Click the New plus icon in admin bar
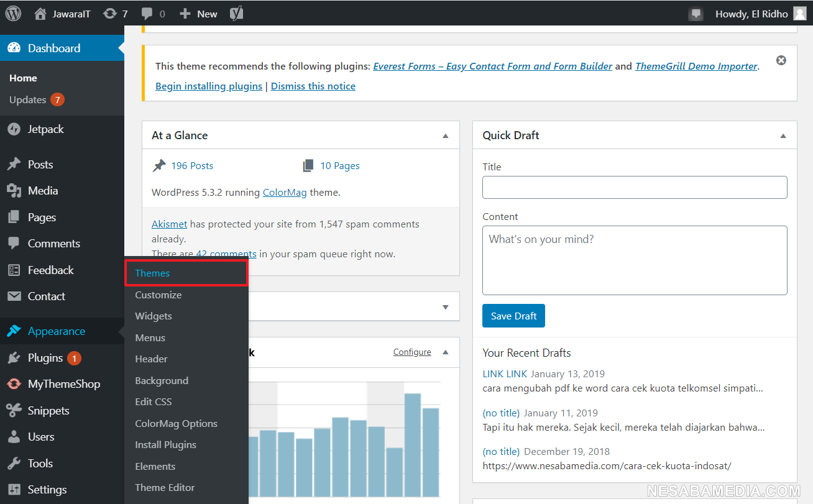The height and width of the screenshot is (504, 813). [185, 13]
